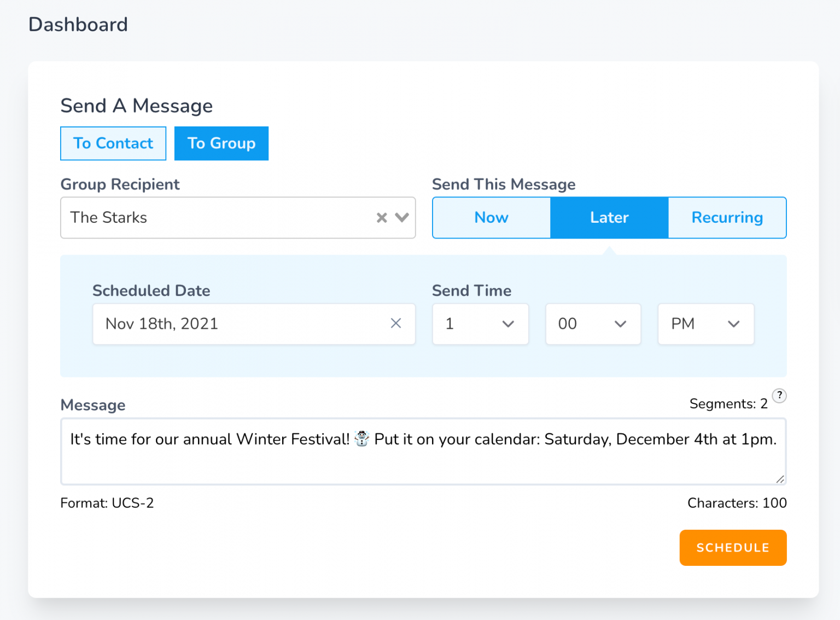Expand the Group Recipient dropdown arrow

(x=402, y=218)
